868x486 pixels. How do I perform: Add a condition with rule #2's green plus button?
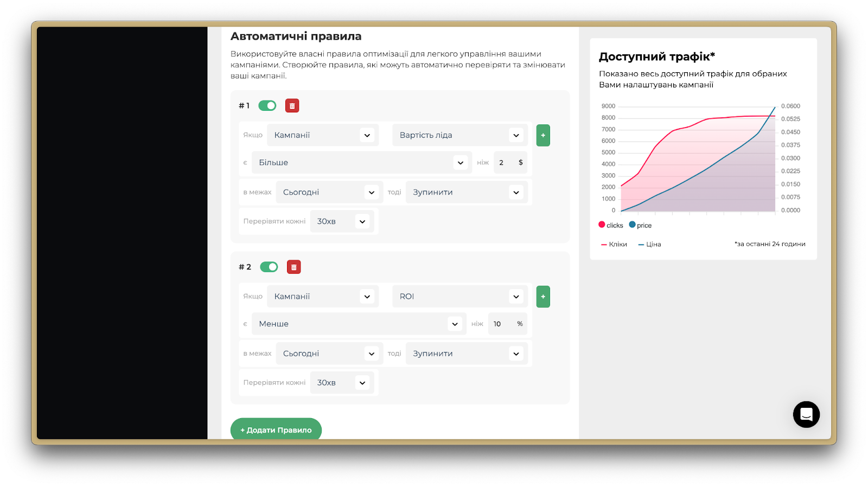(x=543, y=296)
